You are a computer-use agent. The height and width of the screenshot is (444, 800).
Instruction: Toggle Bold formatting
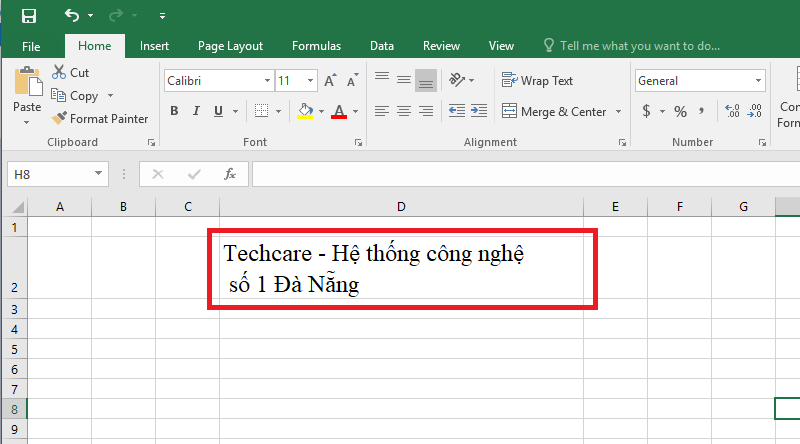[x=174, y=111]
